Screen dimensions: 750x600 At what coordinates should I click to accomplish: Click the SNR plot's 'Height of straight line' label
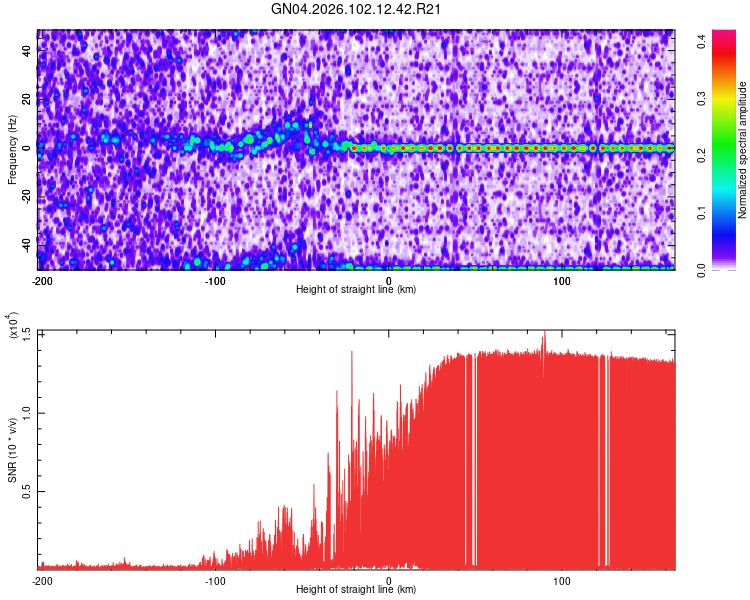tap(356, 590)
